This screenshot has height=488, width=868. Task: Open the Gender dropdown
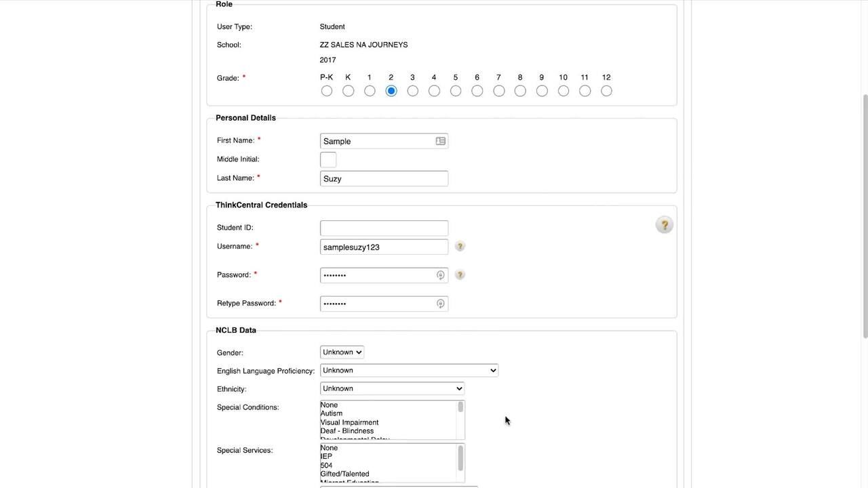click(x=342, y=352)
